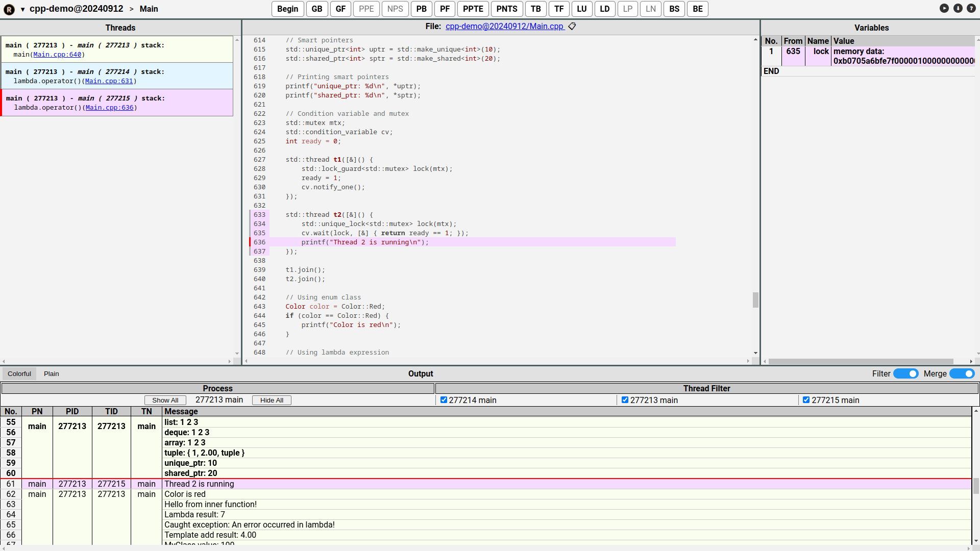Click the PF toolbar button
This screenshot has width=980, height=551.
click(x=445, y=9)
